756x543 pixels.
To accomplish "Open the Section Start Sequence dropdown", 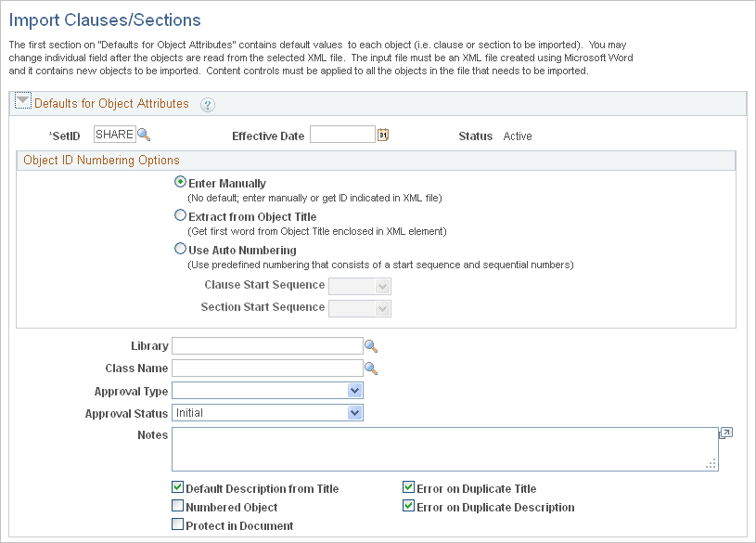I will pos(384,307).
